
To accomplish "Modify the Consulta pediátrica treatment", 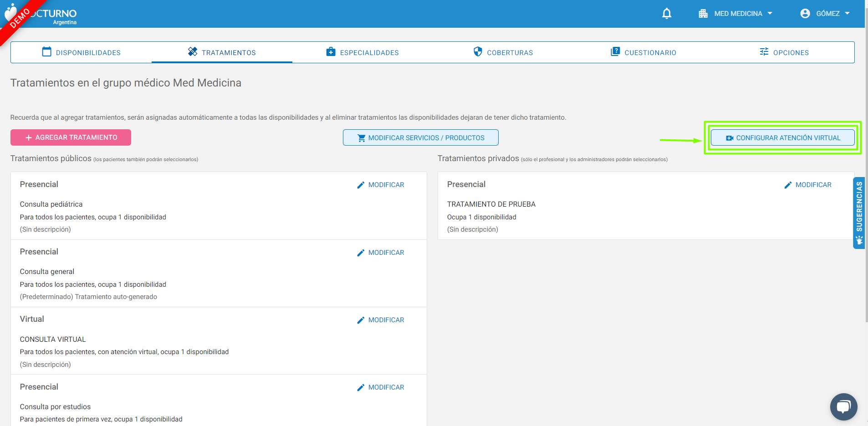I will 381,185.
